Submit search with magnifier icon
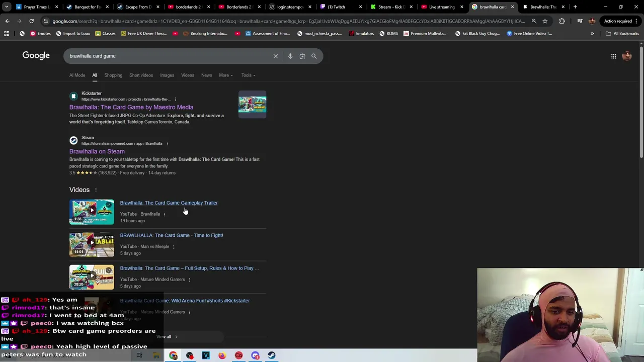Image resolution: width=644 pixels, height=362 pixels. click(x=314, y=56)
